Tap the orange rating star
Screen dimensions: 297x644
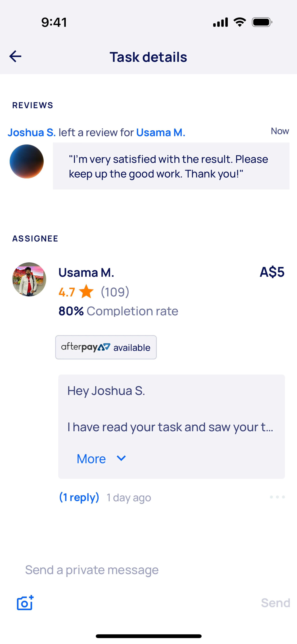pos(86,292)
